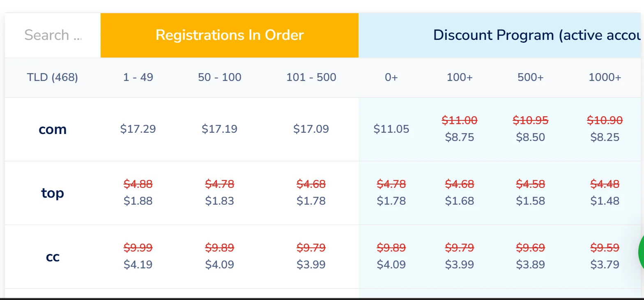Click the 101 - 500 column header
This screenshot has height=300, width=644.
coord(311,77)
